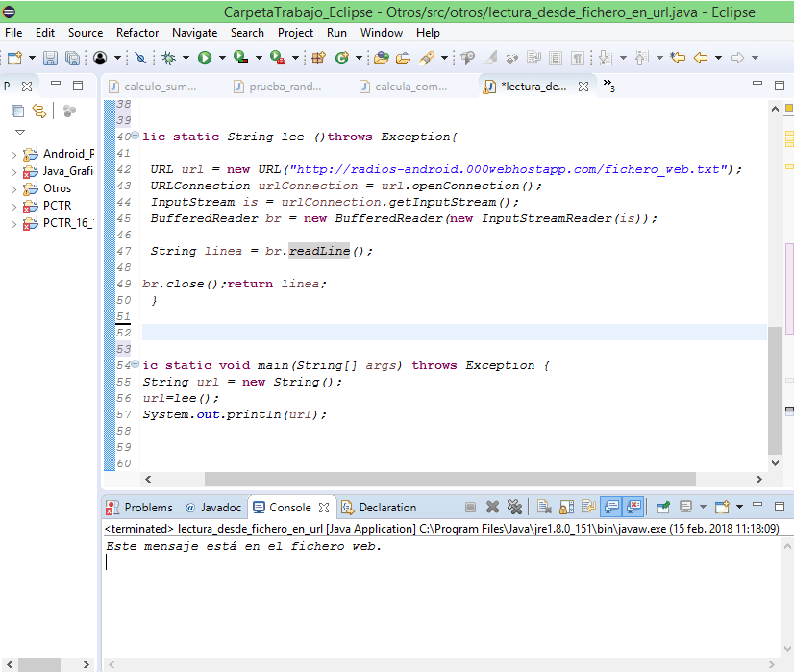Save the current file with Save icon
The width and height of the screenshot is (794, 672).
pyautogui.click(x=50, y=58)
